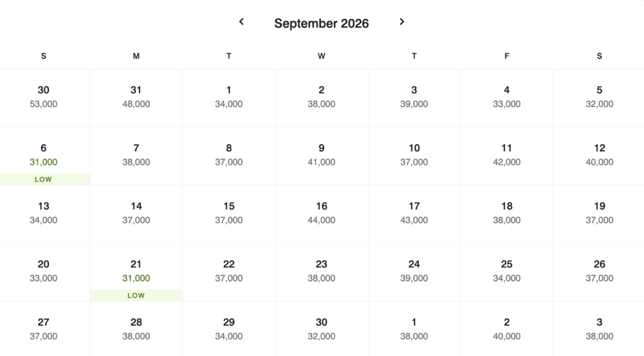Click the LOW badge under September 6

point(43,179)
